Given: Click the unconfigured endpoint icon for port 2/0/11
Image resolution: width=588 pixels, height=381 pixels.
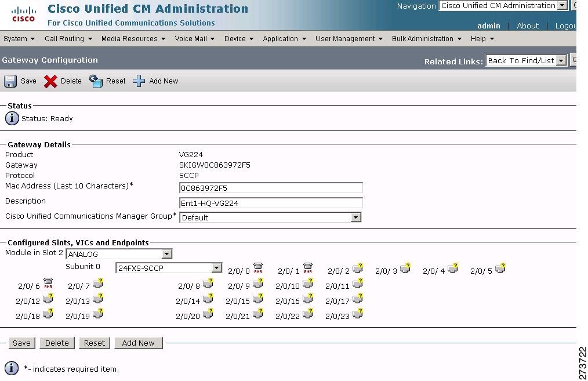Looking at the screenshot, I should coord(358,283).
